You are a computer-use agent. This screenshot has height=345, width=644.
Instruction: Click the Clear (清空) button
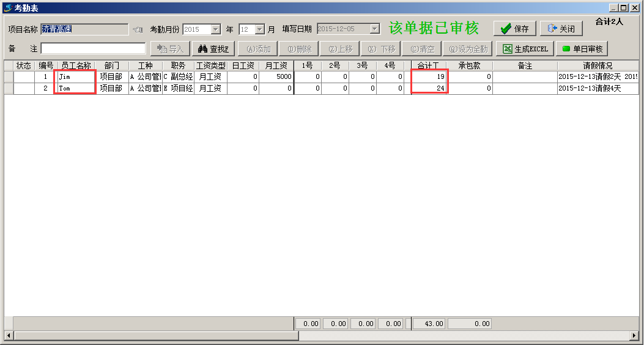[x=422, y=49]
